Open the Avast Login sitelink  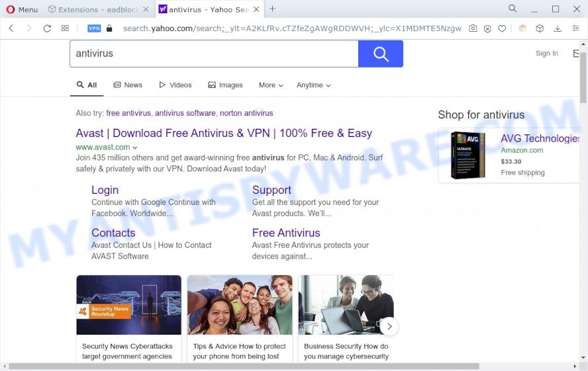tap(105, 190)
